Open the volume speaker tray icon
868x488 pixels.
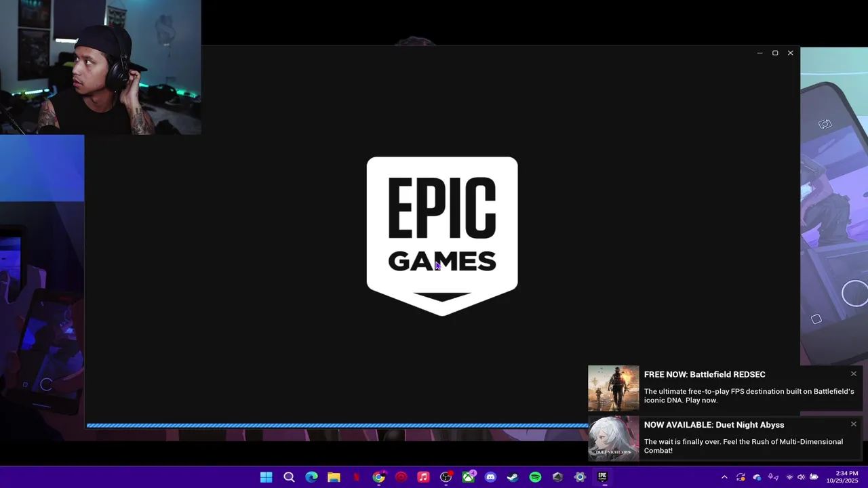pos(801,477)
